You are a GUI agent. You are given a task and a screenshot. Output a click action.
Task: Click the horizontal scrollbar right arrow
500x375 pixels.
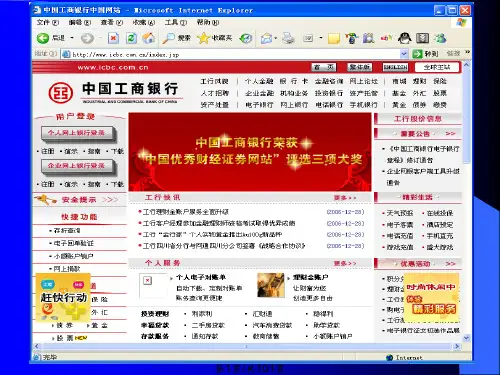[457, 346]
